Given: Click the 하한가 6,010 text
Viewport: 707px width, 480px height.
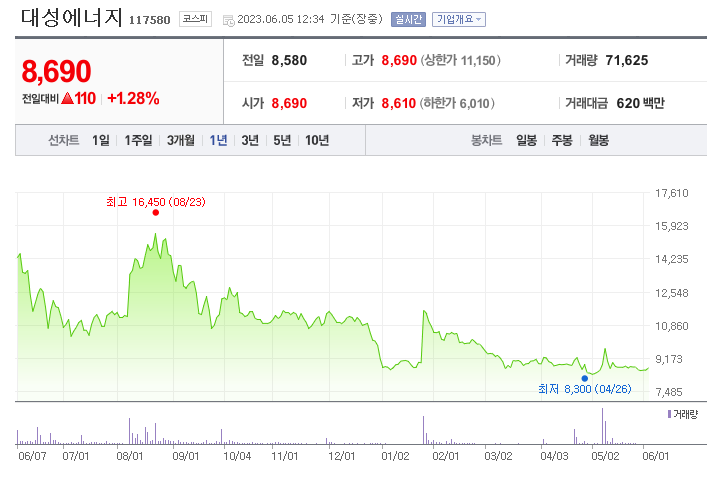Looking at the screenshot, I should (x=457, y=104).
